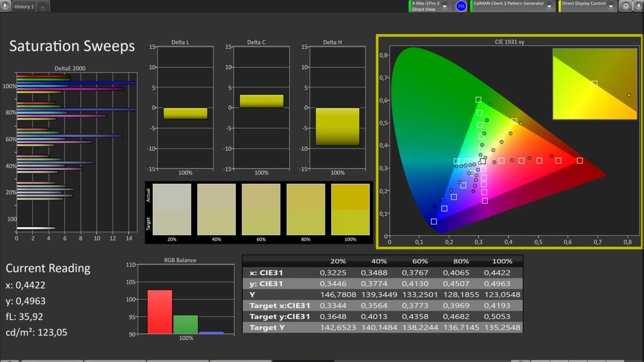644x362 pixels.
Task: Click the Delta L yellow bar
Action: point(185,114)
